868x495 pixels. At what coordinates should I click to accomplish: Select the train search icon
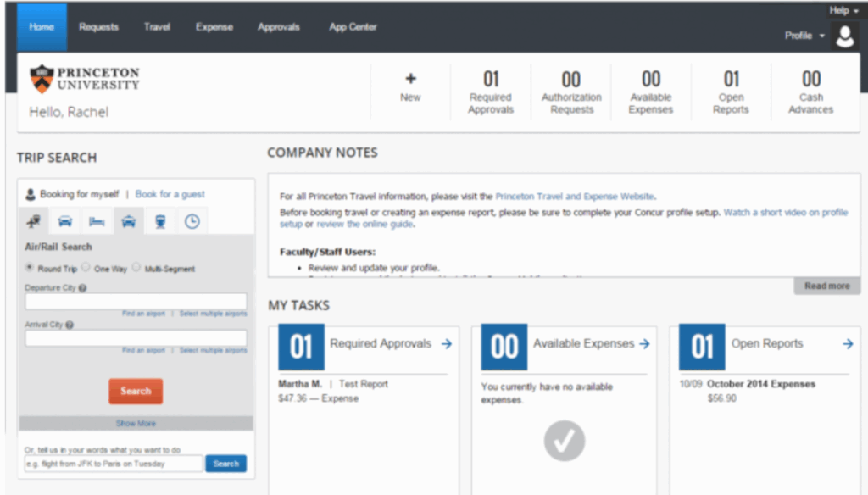159,221
